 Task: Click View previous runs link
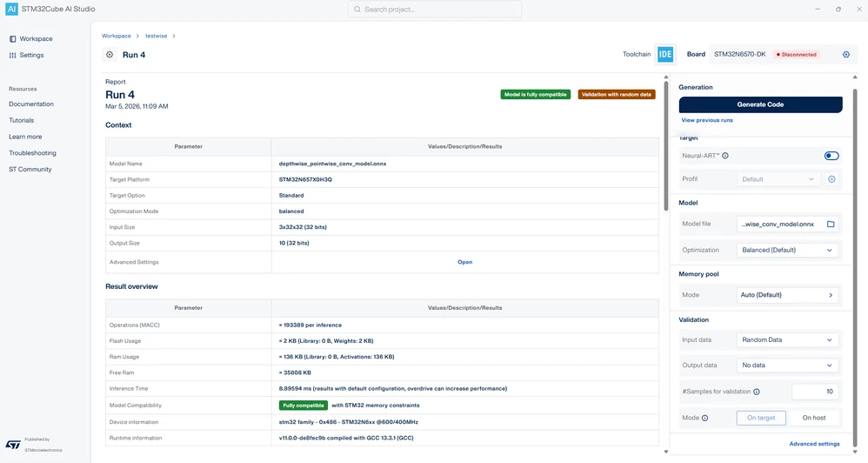click(707, 120)
